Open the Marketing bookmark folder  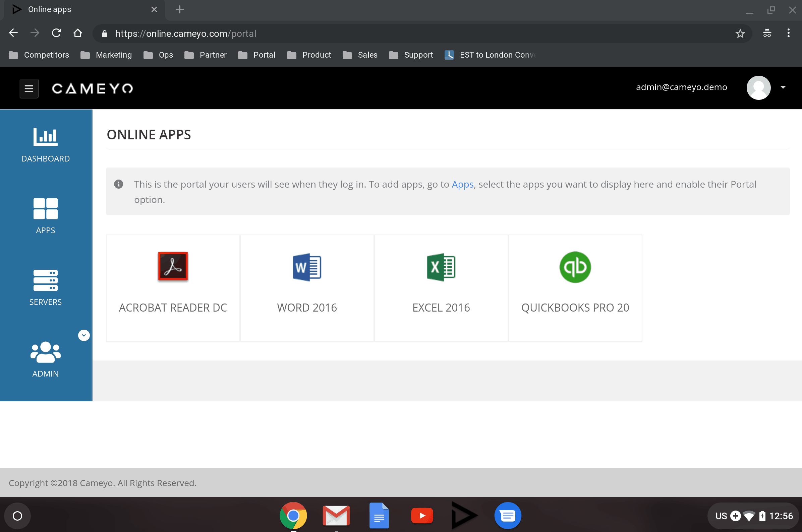click(106, 55)
